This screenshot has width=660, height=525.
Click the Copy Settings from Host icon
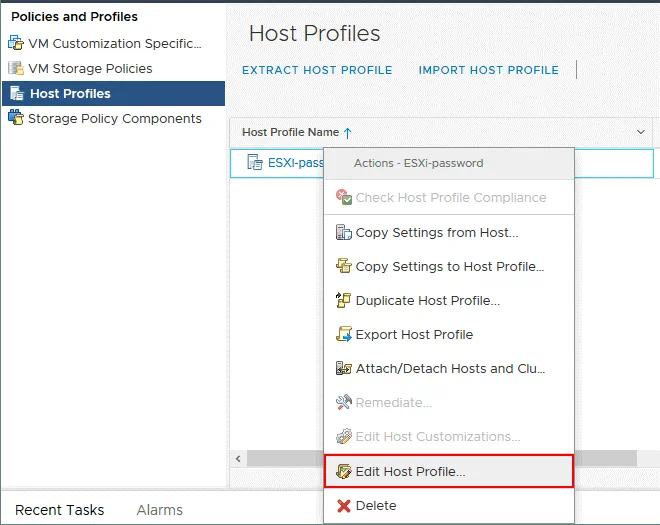pos(344,233)
